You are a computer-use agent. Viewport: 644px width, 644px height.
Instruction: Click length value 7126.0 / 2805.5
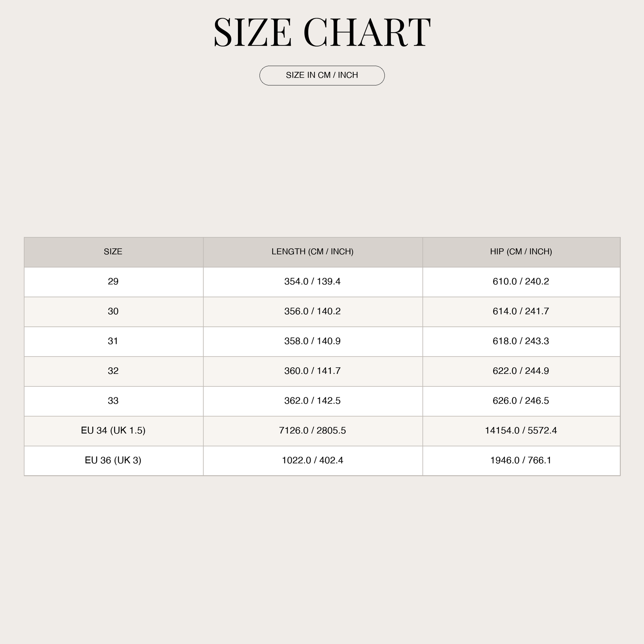click(312, 430)
